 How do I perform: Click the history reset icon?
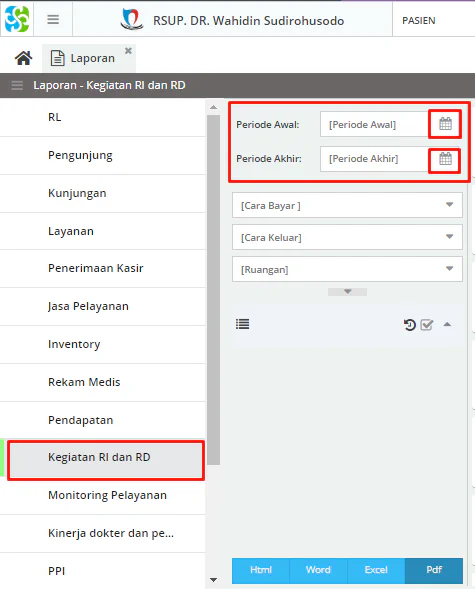click(410, 324)
